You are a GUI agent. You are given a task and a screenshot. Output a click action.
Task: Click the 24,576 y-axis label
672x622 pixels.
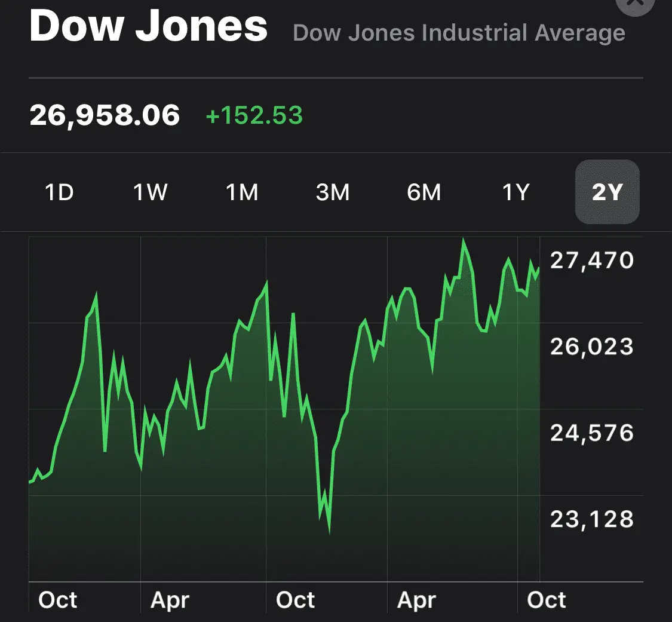coord(591,433)
